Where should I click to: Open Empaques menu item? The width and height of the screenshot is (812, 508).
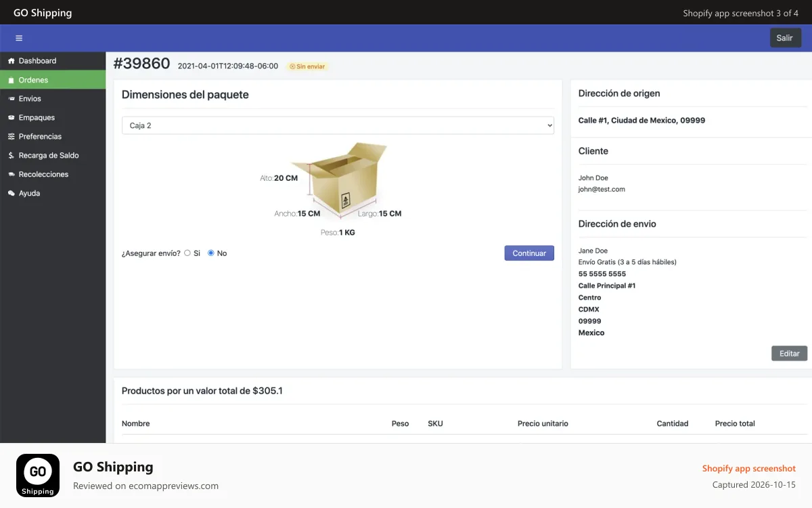click(x=53, y=118)
